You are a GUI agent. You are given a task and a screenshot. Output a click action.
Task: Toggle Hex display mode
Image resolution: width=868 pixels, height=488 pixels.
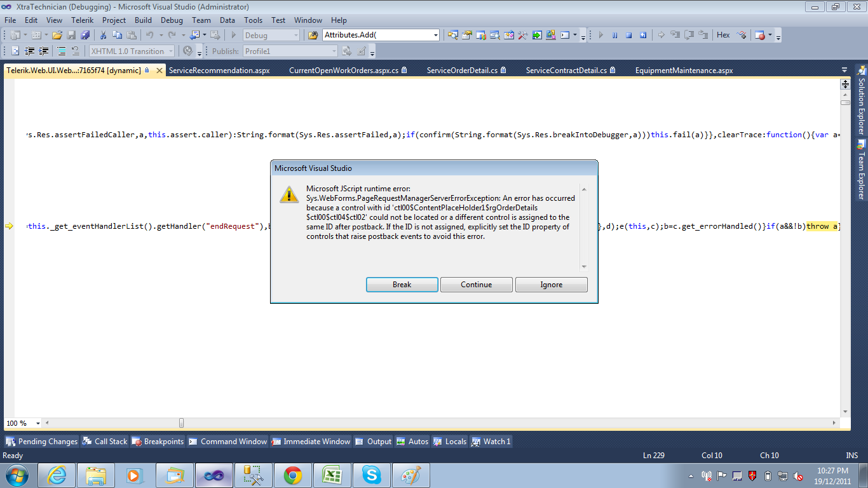tap(723, 36)
